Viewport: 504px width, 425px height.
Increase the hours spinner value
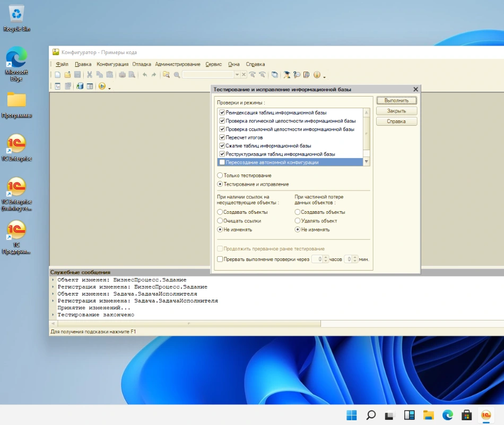(x=326, y=258)
